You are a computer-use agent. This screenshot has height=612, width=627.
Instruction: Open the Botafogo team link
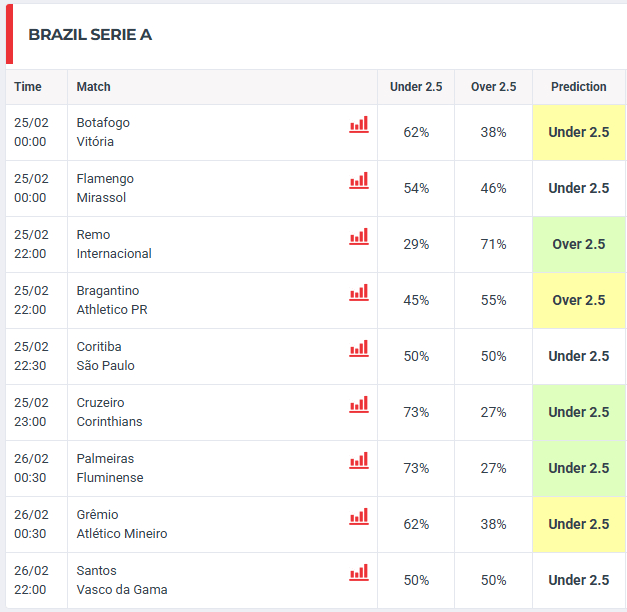(103, 123)
